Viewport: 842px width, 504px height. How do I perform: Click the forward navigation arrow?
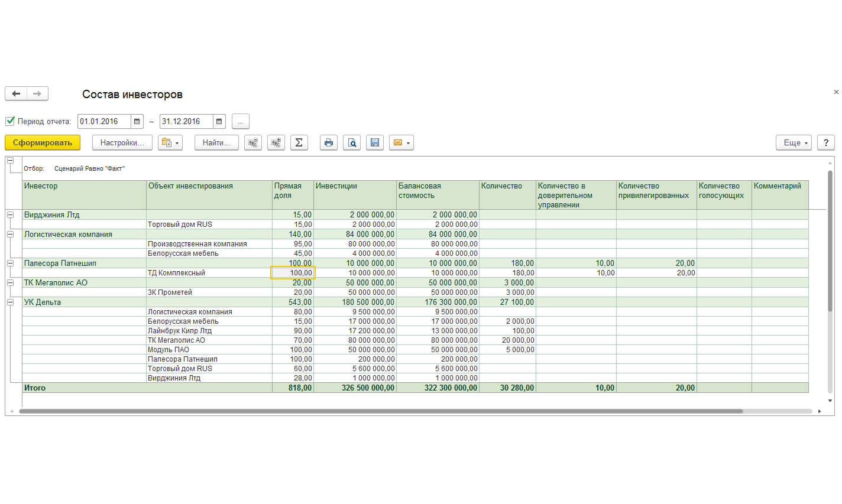click(x=37, y=93)
